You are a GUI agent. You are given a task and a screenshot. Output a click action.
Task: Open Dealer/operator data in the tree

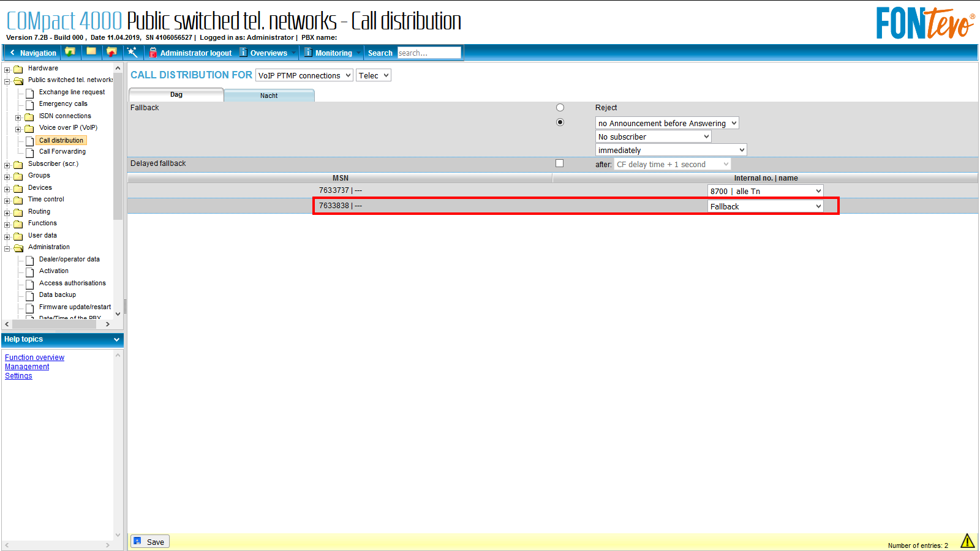click(69, 259)
